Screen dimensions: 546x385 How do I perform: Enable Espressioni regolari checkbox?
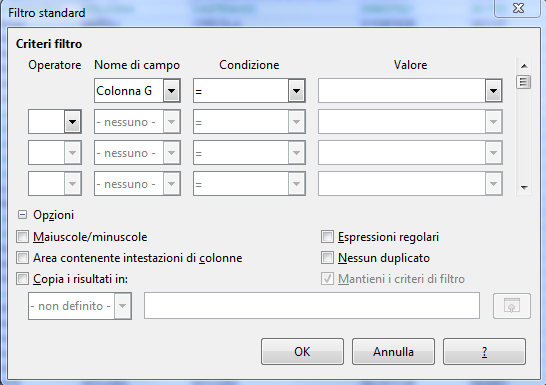coord(327,237)
